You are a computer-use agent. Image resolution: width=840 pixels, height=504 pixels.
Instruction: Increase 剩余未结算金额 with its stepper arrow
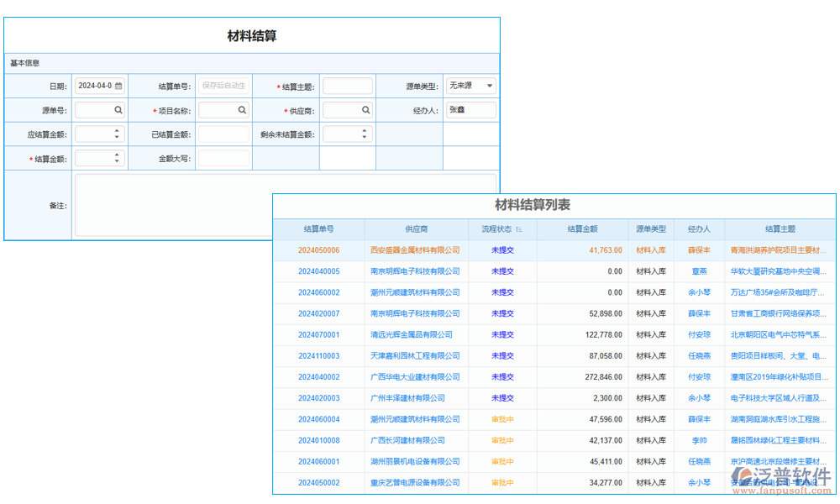tap(363, 129)
